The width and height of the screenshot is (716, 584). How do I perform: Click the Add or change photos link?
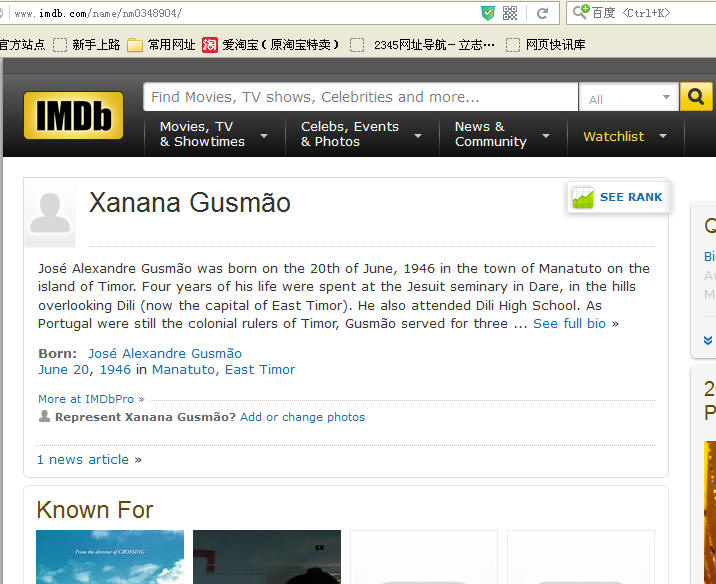click(x=303, y=417)
